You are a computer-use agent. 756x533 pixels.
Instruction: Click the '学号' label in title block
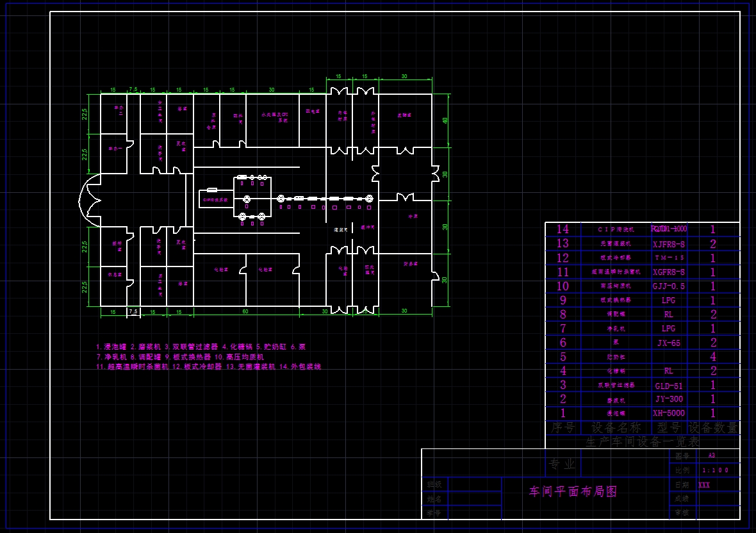pos(434,512)
